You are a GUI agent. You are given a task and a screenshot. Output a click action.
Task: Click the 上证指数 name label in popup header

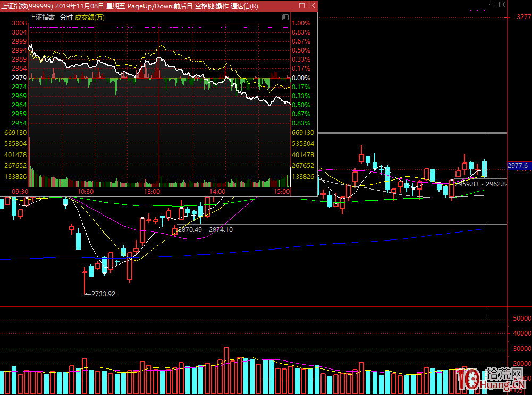[42, 18]
